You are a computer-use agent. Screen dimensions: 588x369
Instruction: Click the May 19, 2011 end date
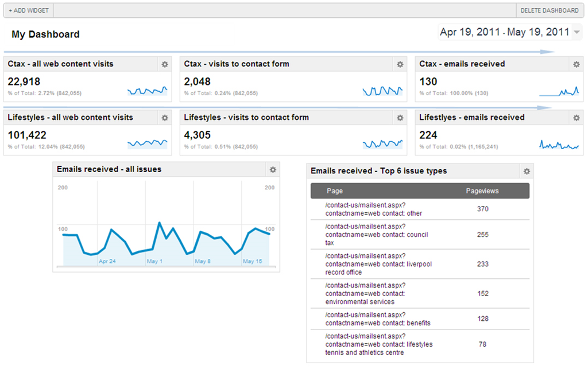click(x=537, y=32)
